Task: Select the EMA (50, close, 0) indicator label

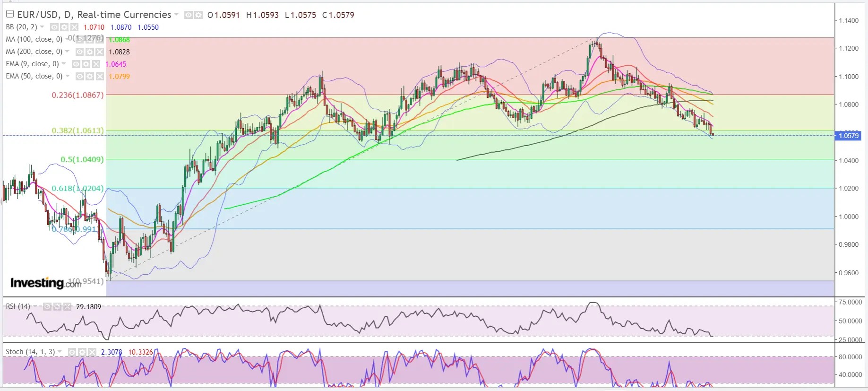Action: pos(34,76)
